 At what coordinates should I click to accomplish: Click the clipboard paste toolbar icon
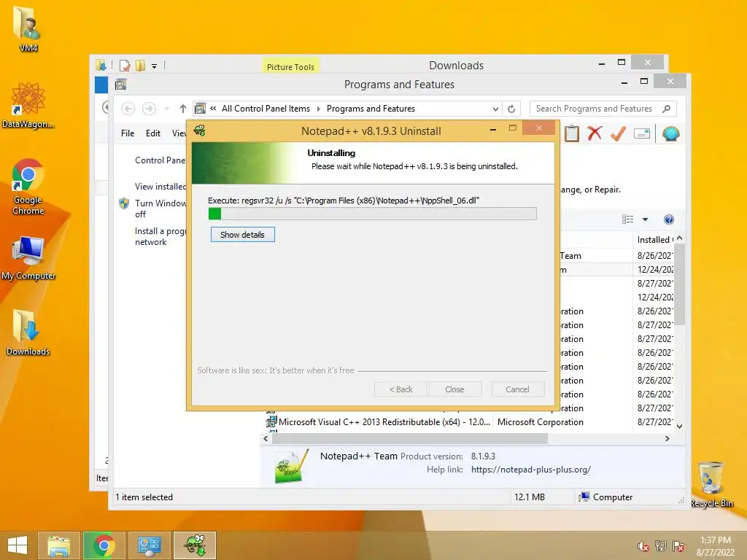[x=572, y=133]
